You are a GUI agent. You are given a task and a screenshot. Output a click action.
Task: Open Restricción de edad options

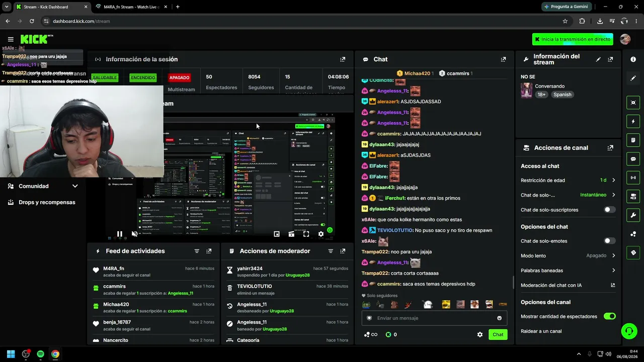[x=568, y=180]
